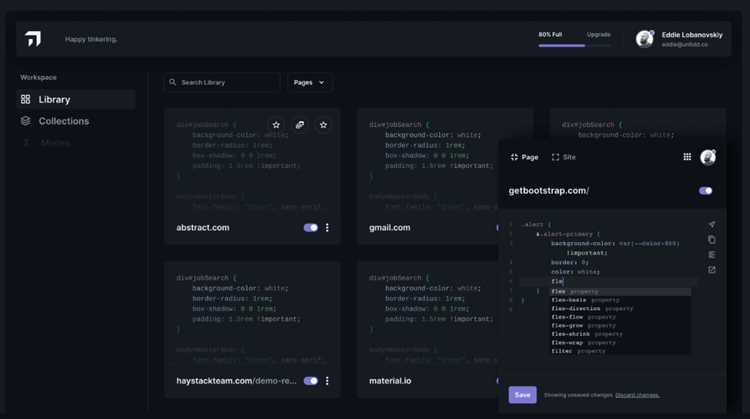
Task: Open the gmail.com card title
Action: [x=389, y=228]
